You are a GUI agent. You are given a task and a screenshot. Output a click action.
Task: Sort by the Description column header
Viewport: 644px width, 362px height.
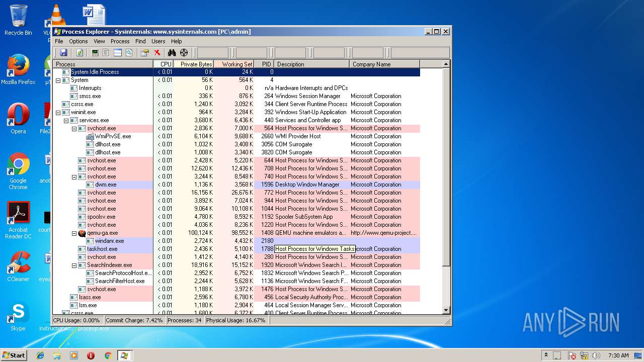pos(312,64)
